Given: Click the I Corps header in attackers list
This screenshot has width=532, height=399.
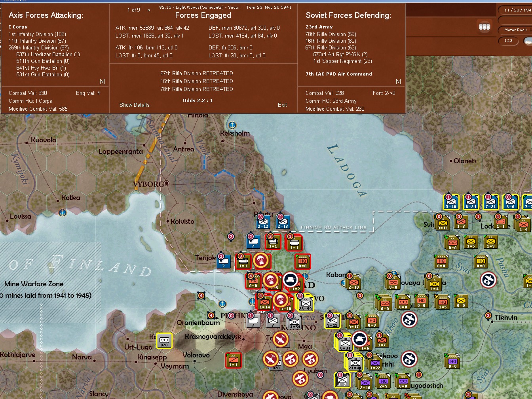Looking at the screenshot, I should (x=18, y=27).
